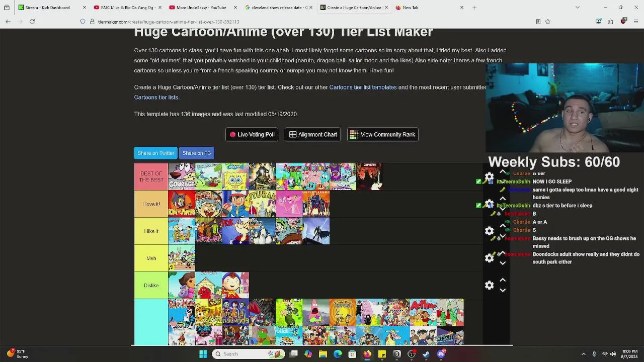This screenshot has width=644, height=362.
Task: Open Discord from the taskbar
Action: [x=441, y=354]
